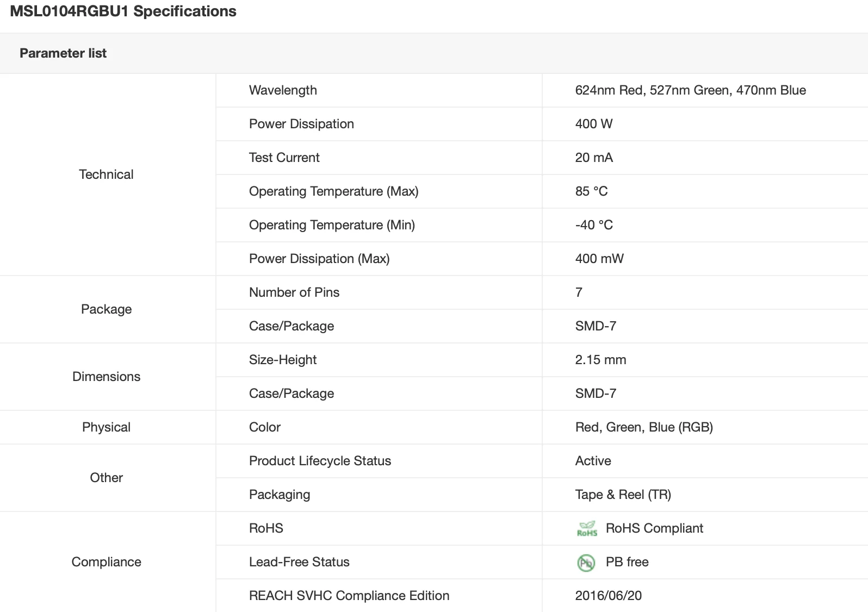Click the Tape & Reel (TR) packaging value
This screenshot has width=868, height=612.
623,495
